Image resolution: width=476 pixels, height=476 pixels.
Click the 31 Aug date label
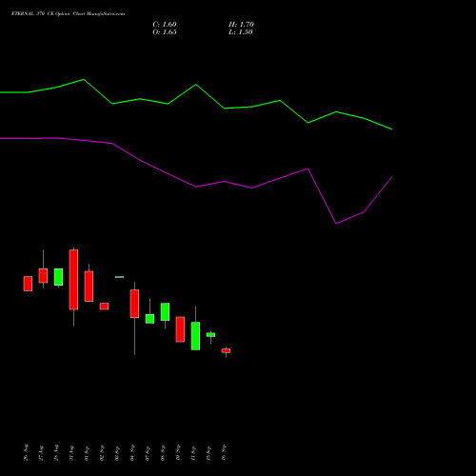(71, 452)
